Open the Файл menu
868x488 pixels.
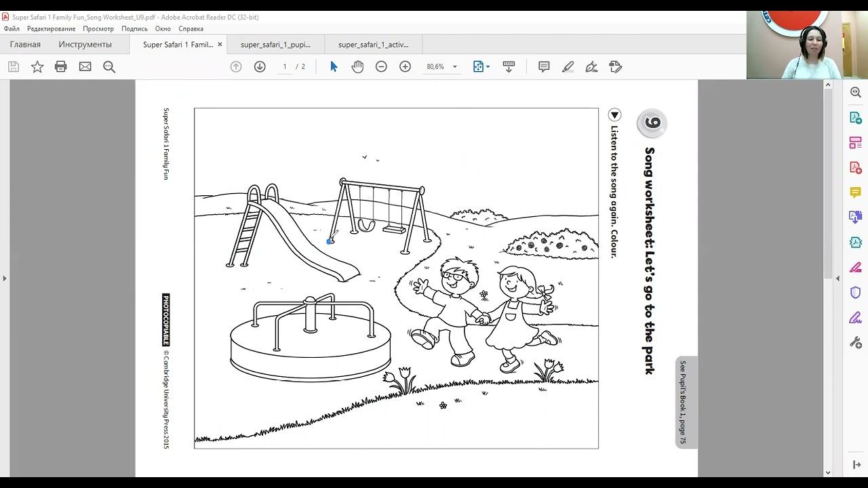click(12, 28)
